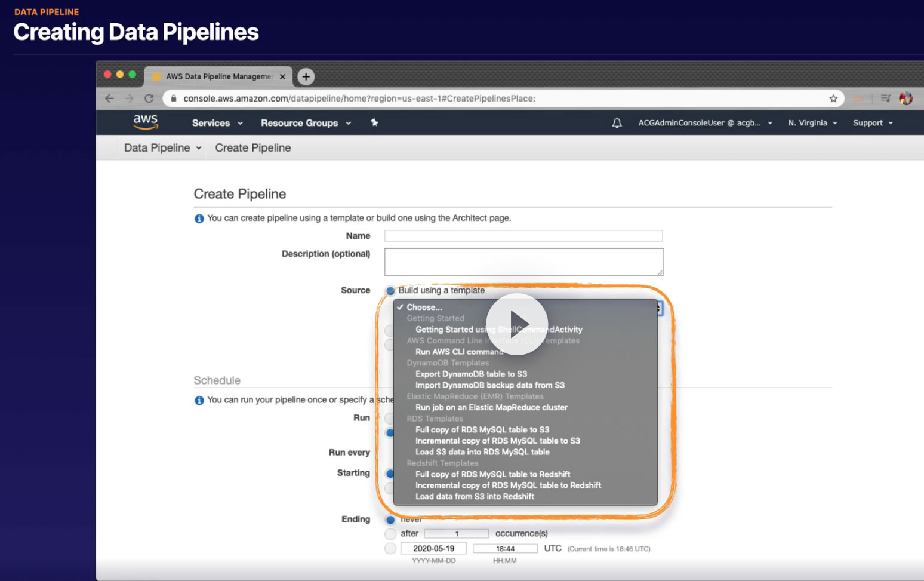Select 'Export DynamoDB table to S3' template

click(x=471, y=374)
